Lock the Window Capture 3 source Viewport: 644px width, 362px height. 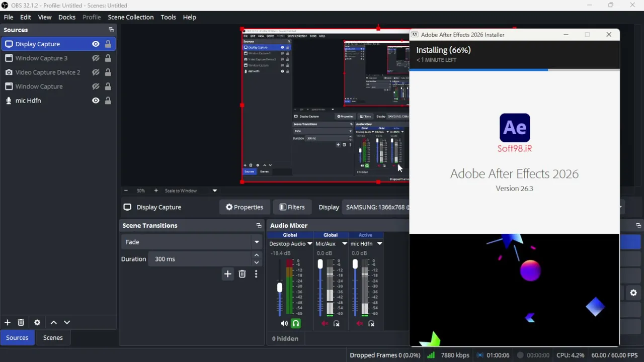point(108,58)
